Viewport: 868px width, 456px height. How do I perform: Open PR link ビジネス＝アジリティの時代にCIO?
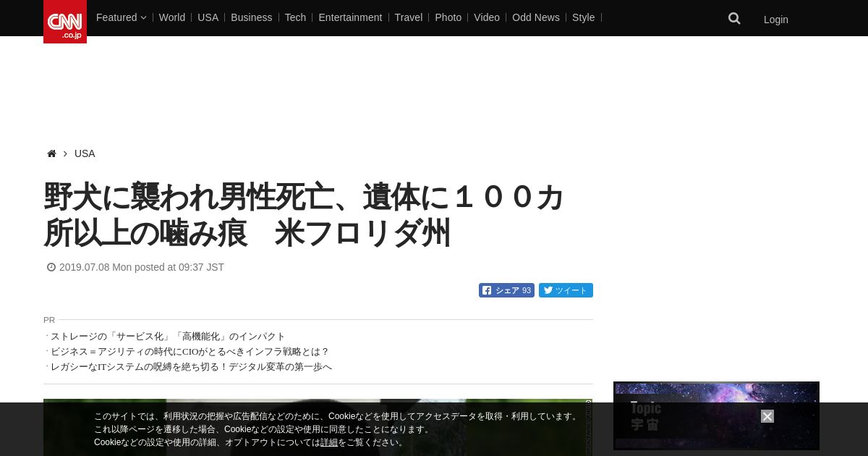pyautogui.click(x=190, y=352)
